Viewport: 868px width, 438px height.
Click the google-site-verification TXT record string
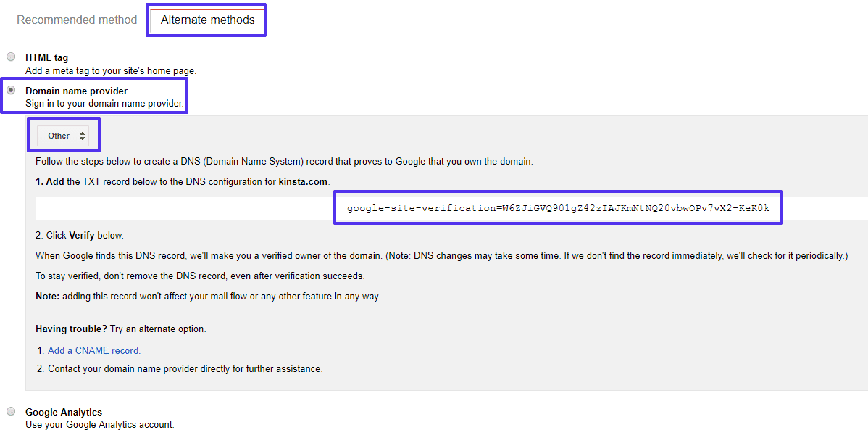(x=558, y=208)
